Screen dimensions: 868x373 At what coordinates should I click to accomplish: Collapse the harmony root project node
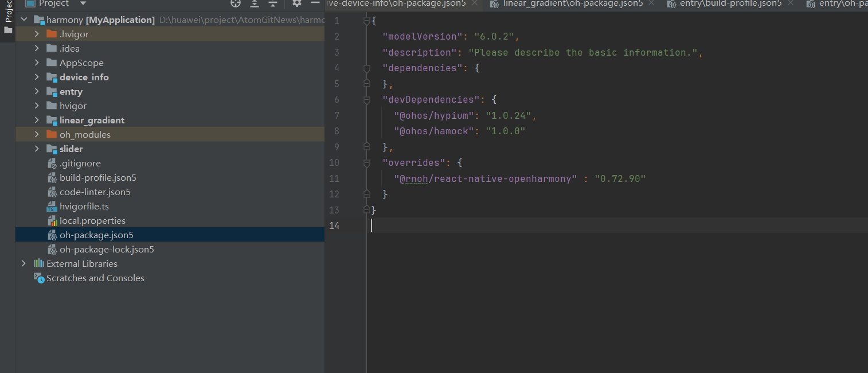24,20
